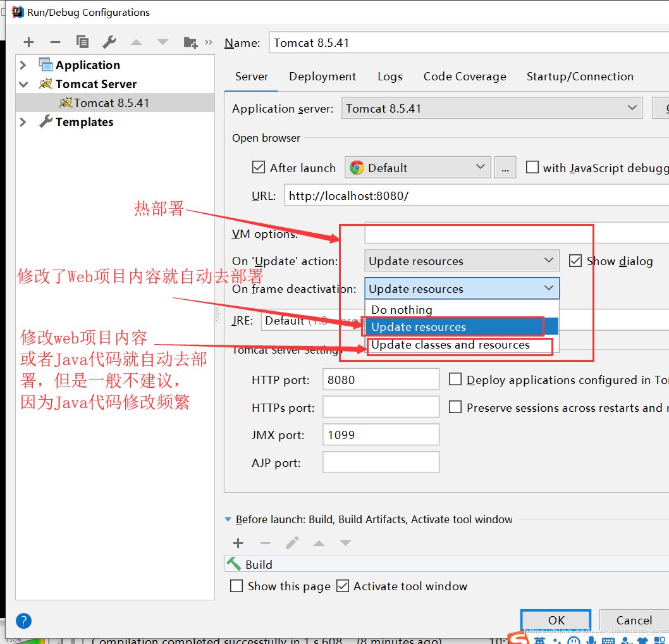Edit the before-launch task with the pencil icon
This screenshot has height=644, width=669.
coord(292,543)
